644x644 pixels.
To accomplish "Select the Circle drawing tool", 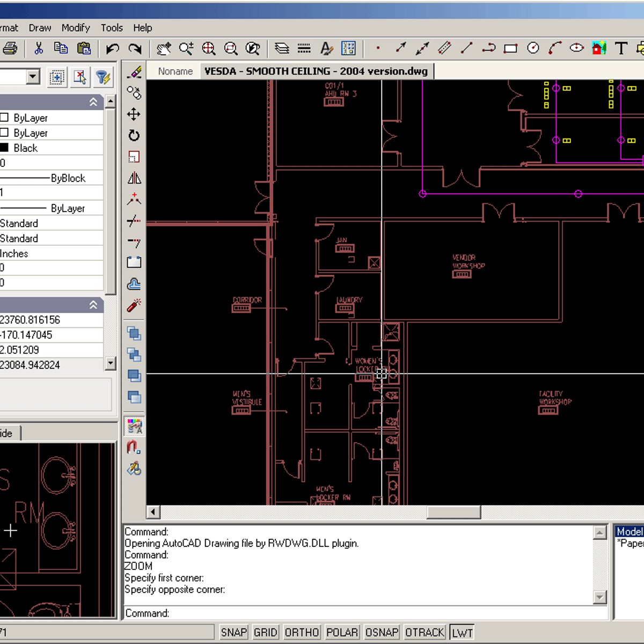I will pyautogui.click(x=533, y=48).
